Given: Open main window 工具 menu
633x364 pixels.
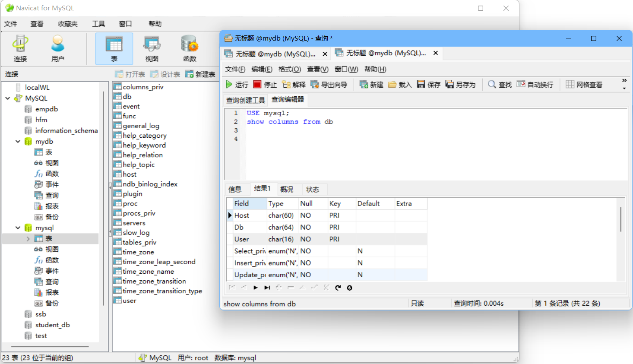Looking at the screenshot, I should [x=98, y=24].
